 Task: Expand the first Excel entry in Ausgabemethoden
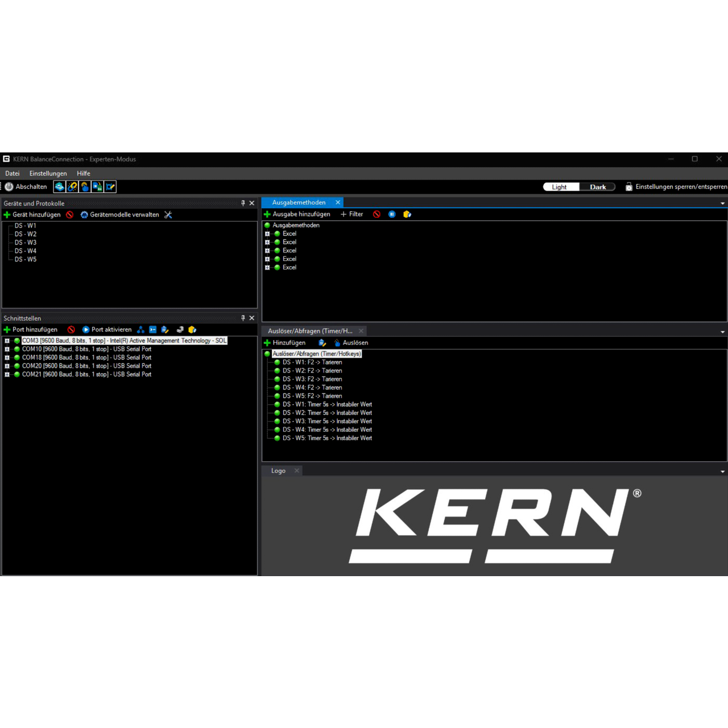267,233
